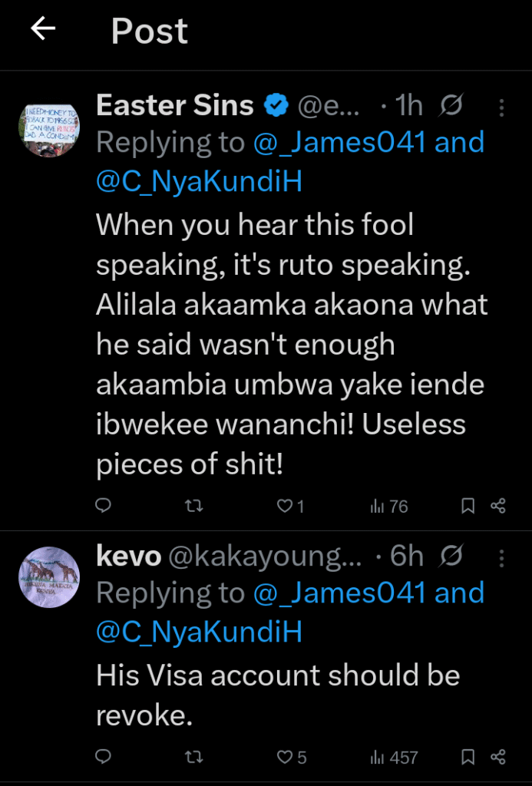Open Easter Sins profile picture
The image size is (532, 786).
point(48,127)
